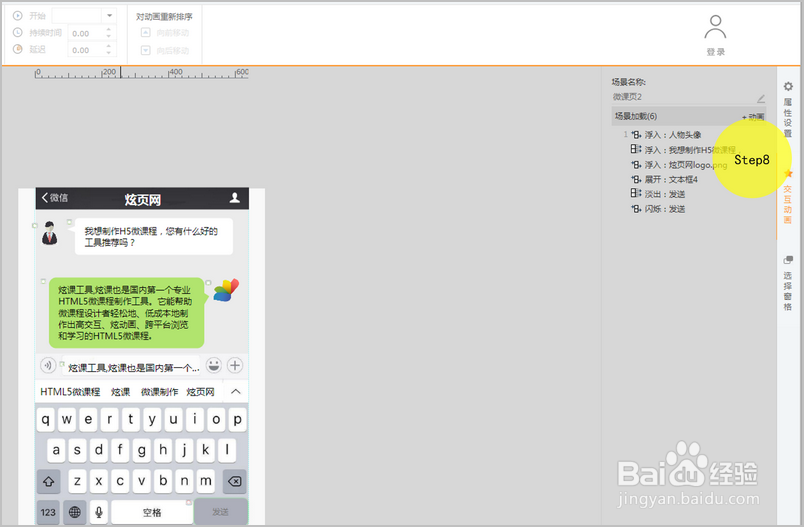The width and height of the screenshot is (804, 527).
Task: Click the 向后移动 down arrow icon
Action: [x=146, y=50]
